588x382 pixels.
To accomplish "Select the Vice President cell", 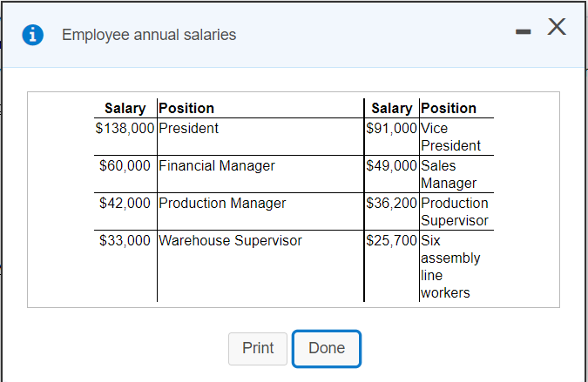I will (x=450, y=137).
